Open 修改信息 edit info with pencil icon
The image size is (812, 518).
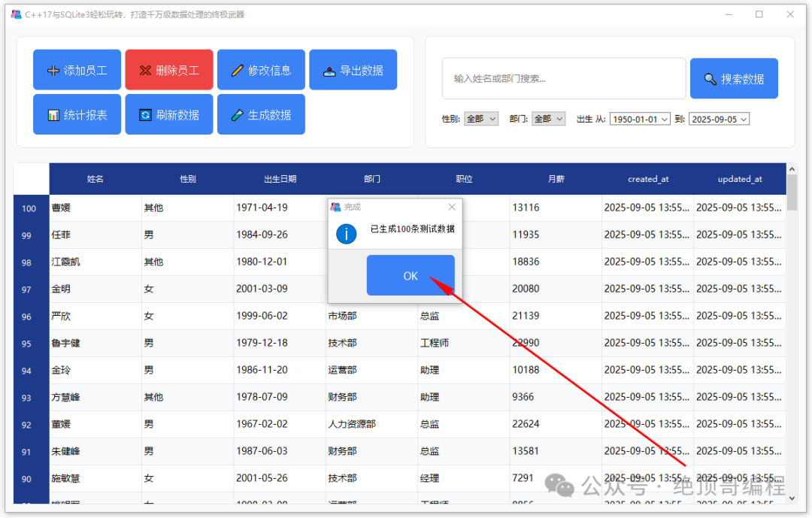coord(261,70)
